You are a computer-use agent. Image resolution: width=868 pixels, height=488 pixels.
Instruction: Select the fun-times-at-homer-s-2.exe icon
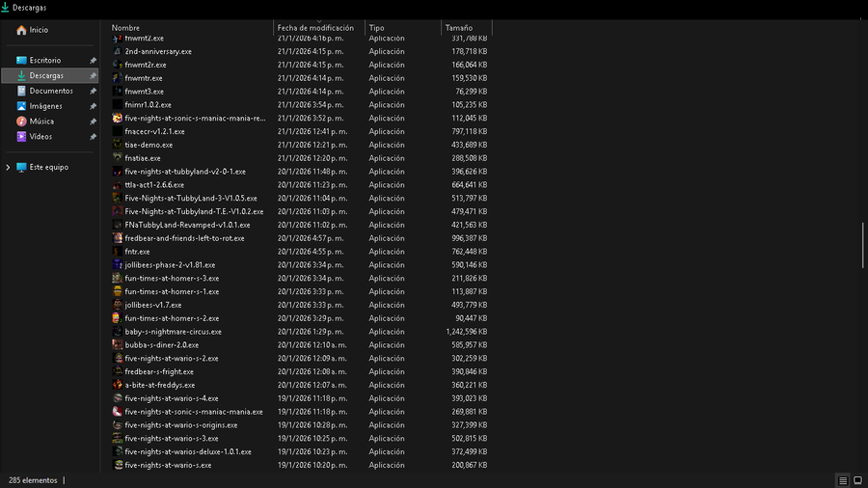coord(118,318)
